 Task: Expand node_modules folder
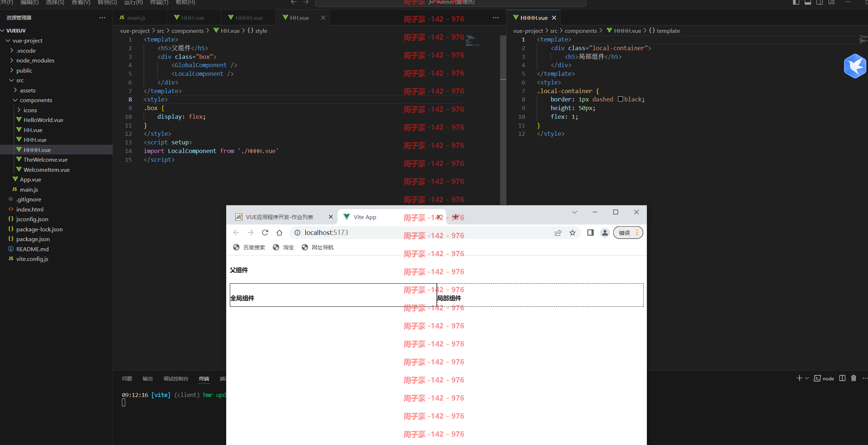[56, 60]
